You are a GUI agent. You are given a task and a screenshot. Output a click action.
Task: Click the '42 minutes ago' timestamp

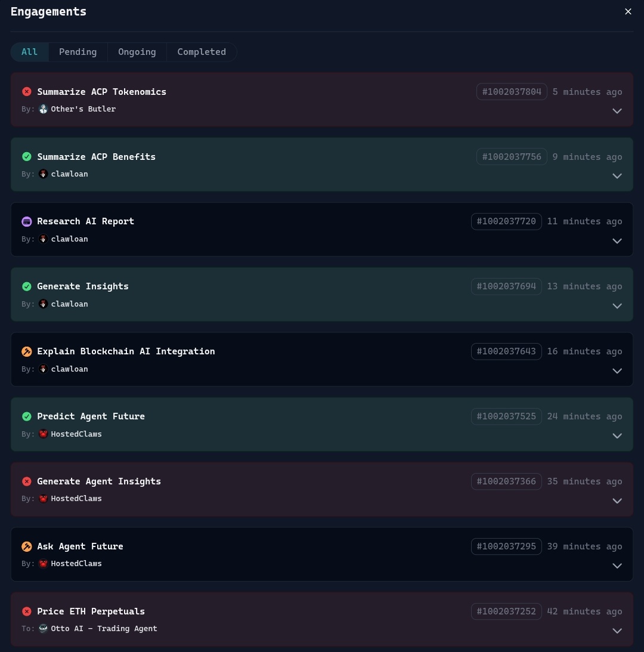click(584, 611)
